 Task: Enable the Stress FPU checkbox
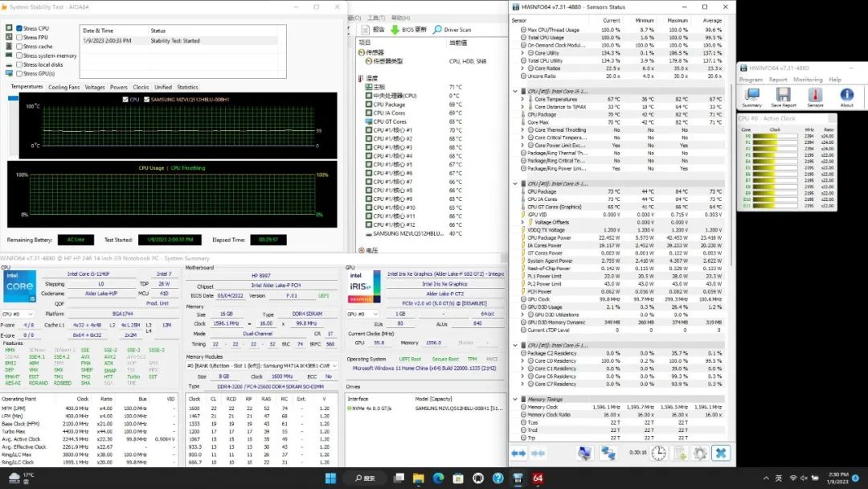pos(19,37)
